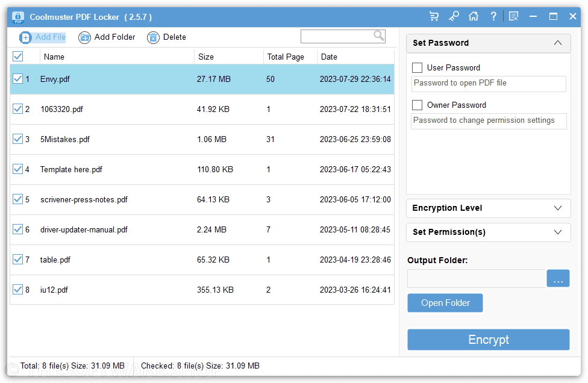Enable the User Password checkbox
Viewport: 588px width, 383px height.
pyautogui.click(x=417, y=67)
